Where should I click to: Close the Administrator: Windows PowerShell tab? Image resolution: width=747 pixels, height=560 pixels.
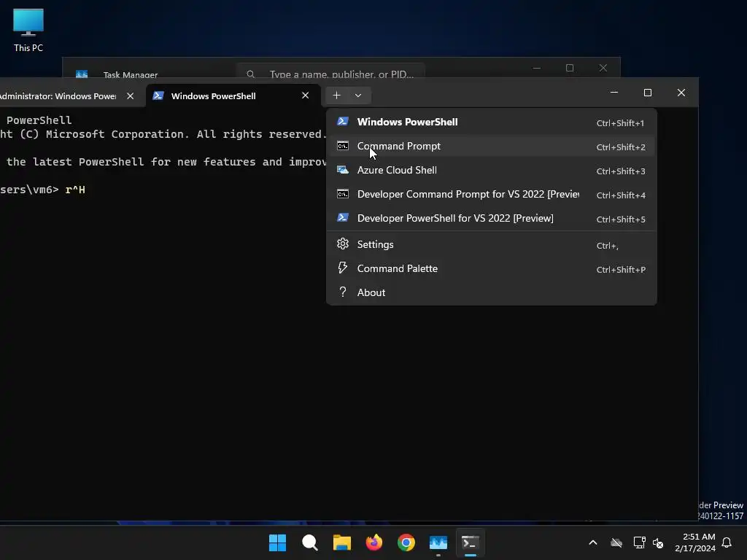(130, 96)
